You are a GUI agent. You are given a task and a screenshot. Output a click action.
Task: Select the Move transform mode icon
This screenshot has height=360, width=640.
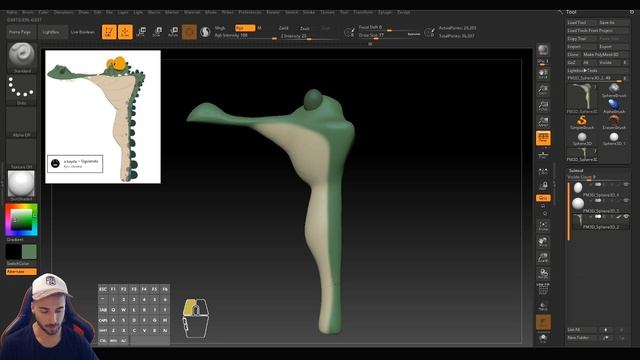pos(141,32)
